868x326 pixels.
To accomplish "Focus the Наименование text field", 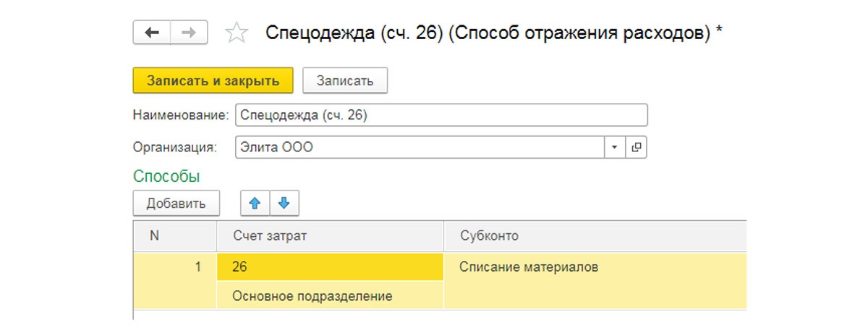I will pos(441,116).
